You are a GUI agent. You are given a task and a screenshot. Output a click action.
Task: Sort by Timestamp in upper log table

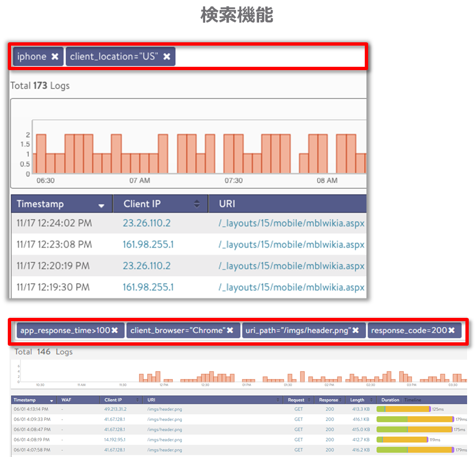tap(101, 206)
